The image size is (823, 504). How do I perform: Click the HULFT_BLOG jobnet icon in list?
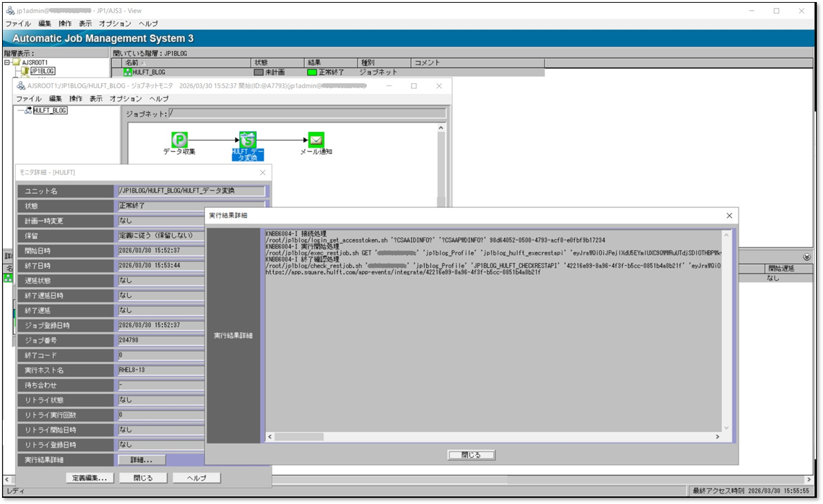point(128,71)
